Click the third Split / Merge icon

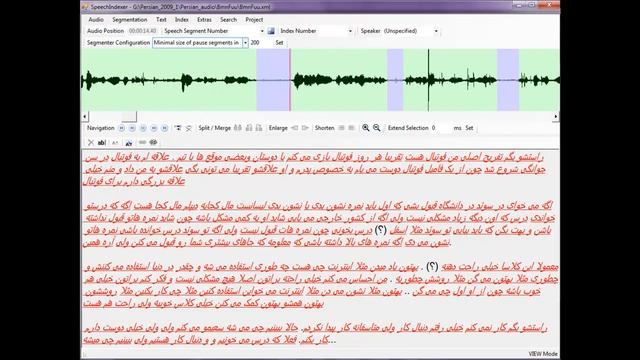pyautogui.click(x=259, y=128)
